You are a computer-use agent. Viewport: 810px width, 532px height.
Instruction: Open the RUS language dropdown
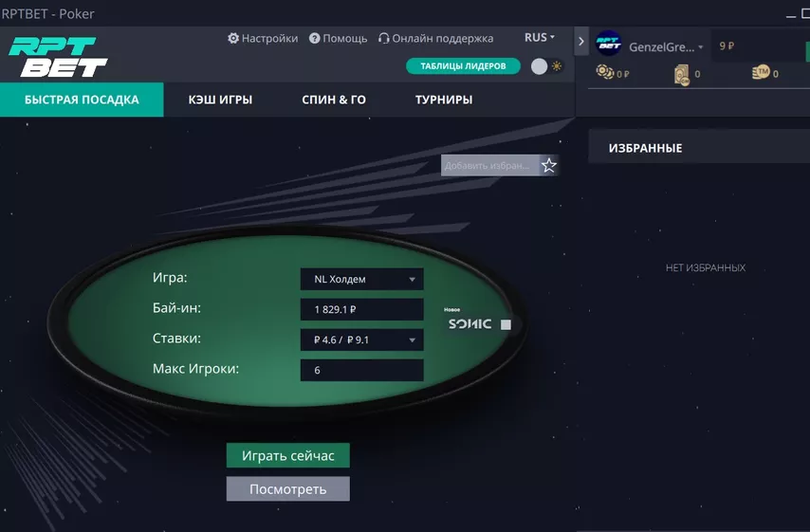click(x=540, y=38)
